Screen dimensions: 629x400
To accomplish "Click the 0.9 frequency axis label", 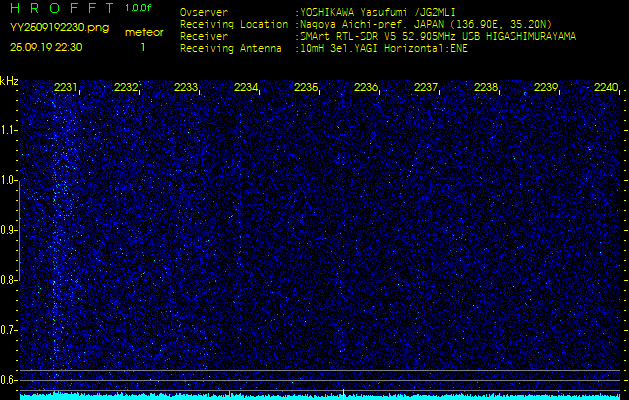I will coord(9,230).
